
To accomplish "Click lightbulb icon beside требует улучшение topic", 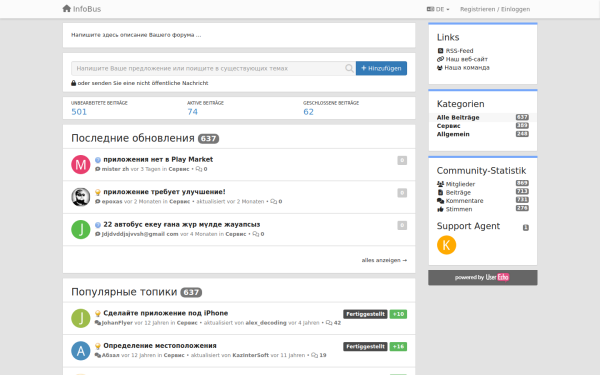I will pos(98,192).
